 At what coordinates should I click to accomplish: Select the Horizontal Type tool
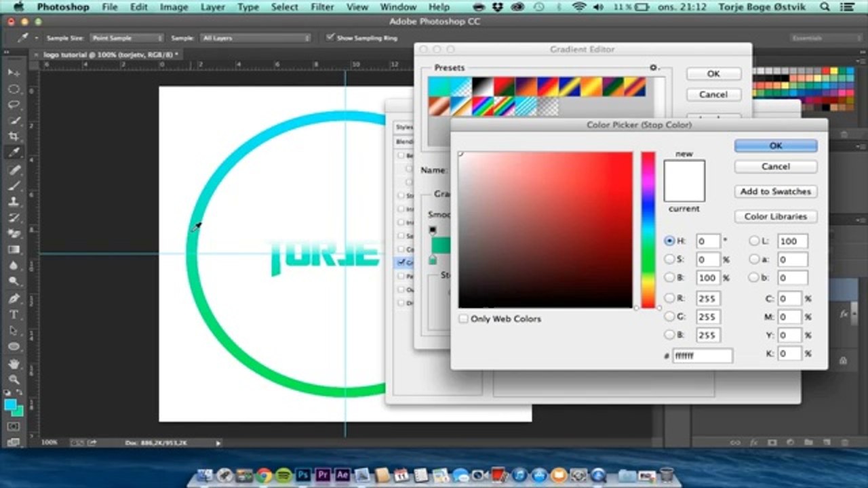point(14,314)
